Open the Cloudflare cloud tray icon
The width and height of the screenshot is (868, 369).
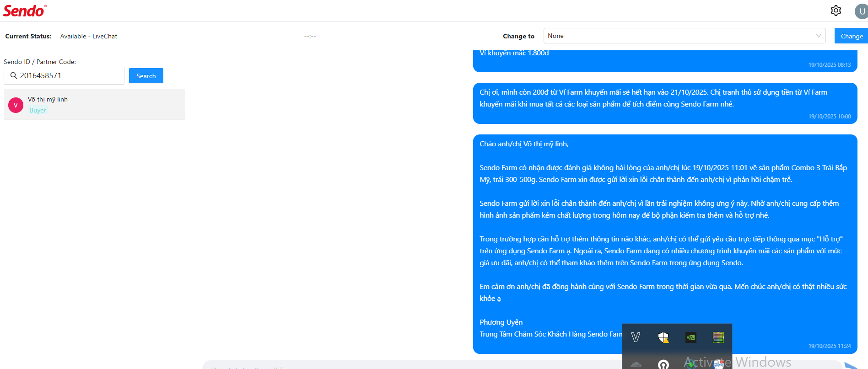[x=636, y=364]
